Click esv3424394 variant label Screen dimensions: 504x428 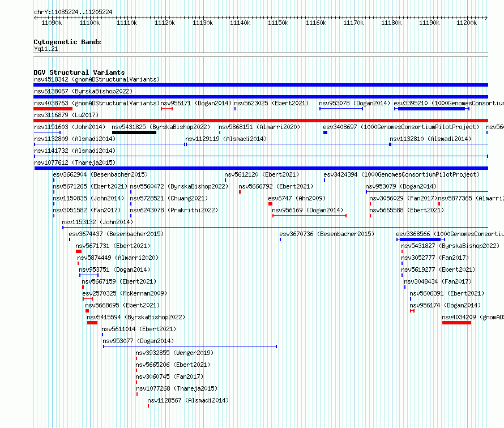click(402, 174)
